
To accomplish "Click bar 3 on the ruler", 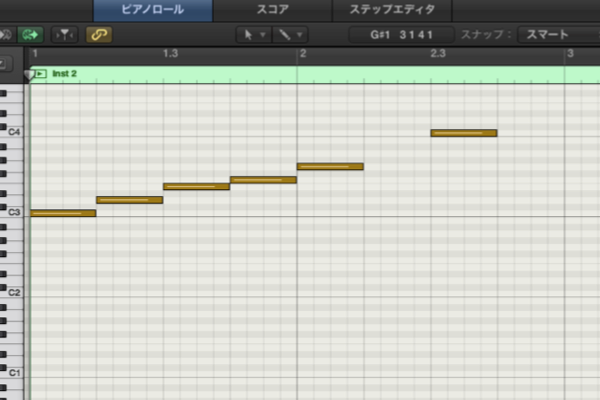I will pyautogui.click(x=570, y=54).
